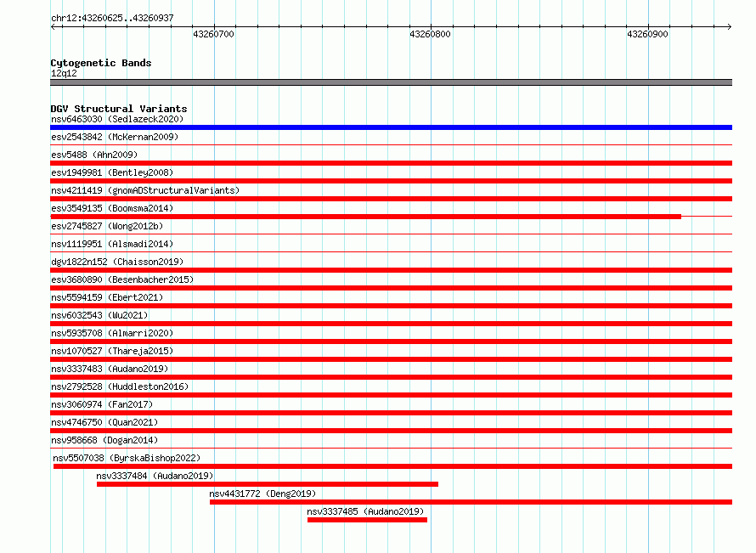The image size is (756, 553).
Task: Open nsv2792528 (Huddleston2016) label
Action: coord(120,387)
